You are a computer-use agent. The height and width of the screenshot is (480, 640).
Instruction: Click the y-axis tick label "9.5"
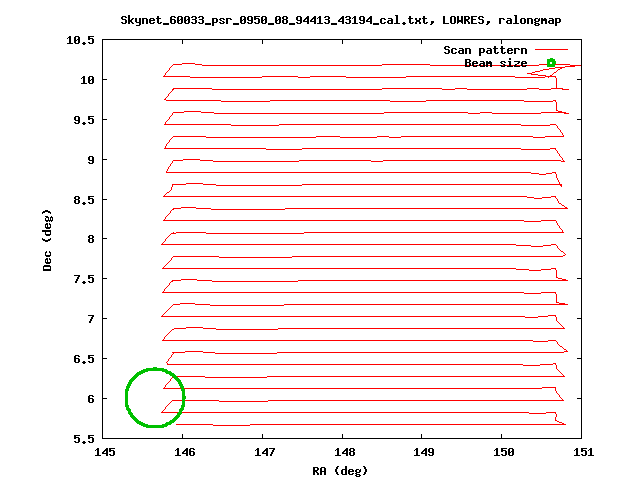84,120
